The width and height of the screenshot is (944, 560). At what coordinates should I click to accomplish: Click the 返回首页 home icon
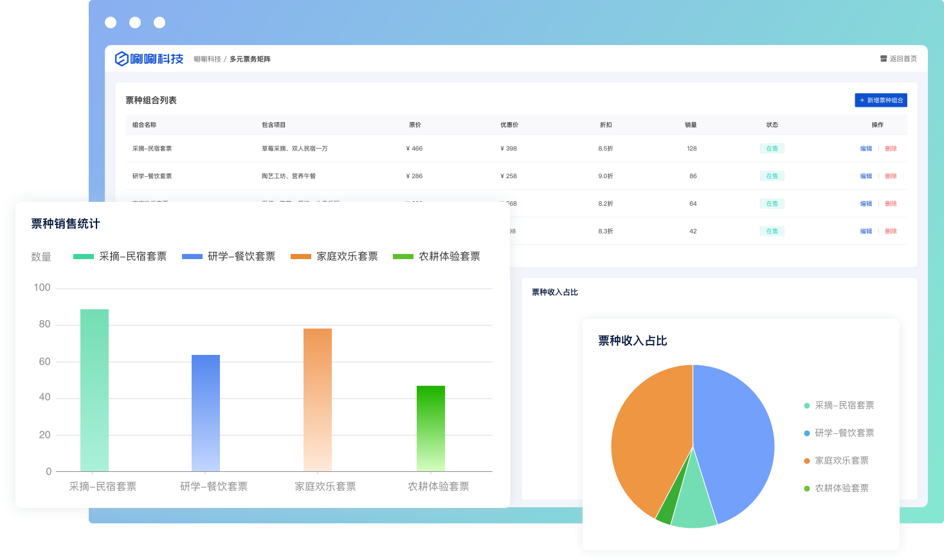pyautogui.click(x=884, y=59)
